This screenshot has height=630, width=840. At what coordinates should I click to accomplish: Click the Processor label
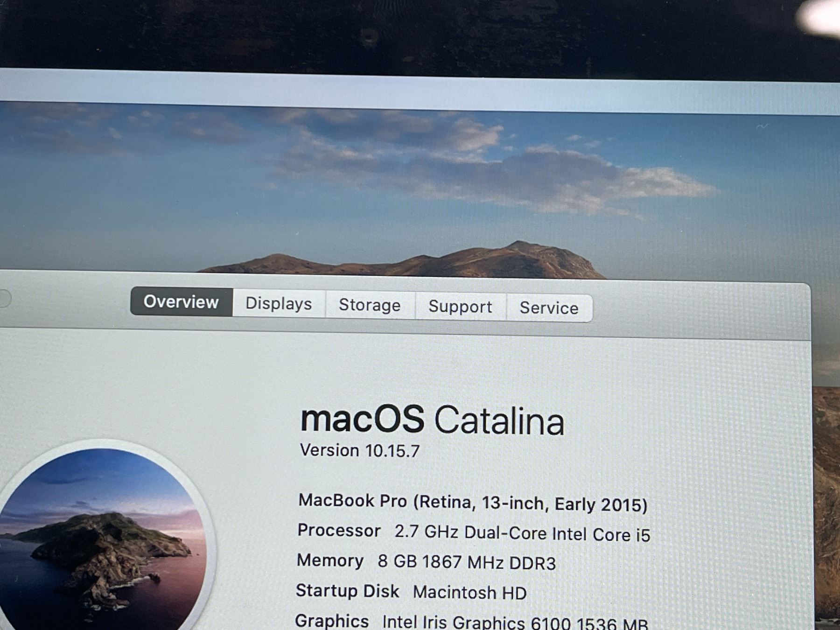click(x=339, y=531)
